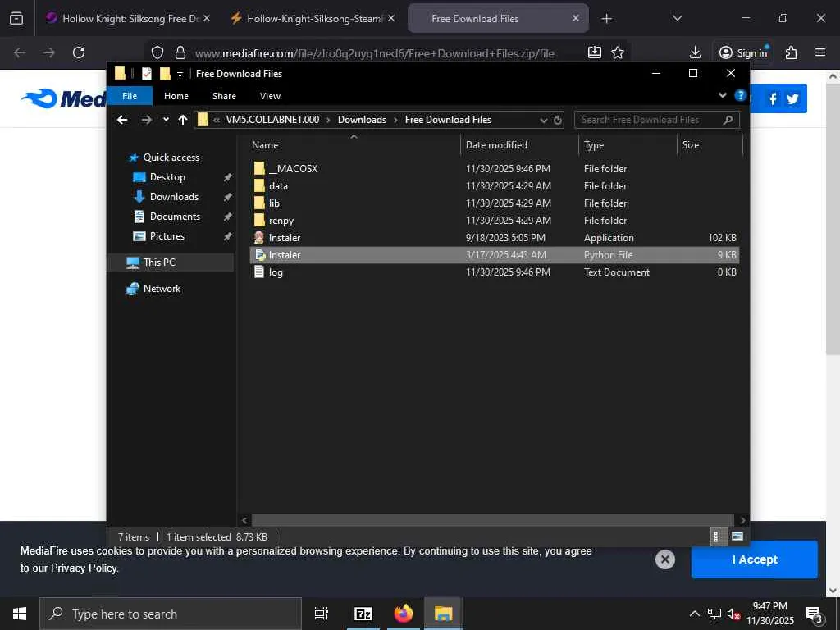
Task: Open the Firefox application menu
Action: (820, 52)
